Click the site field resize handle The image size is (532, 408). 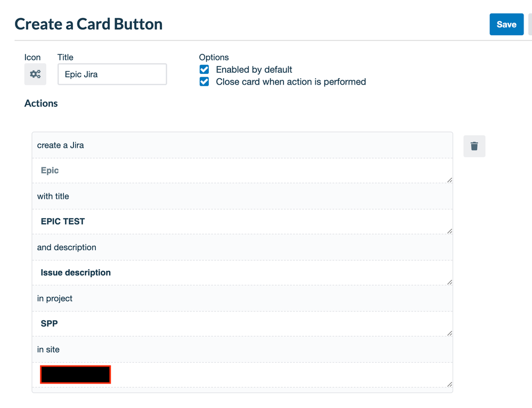tap(449, 384)
